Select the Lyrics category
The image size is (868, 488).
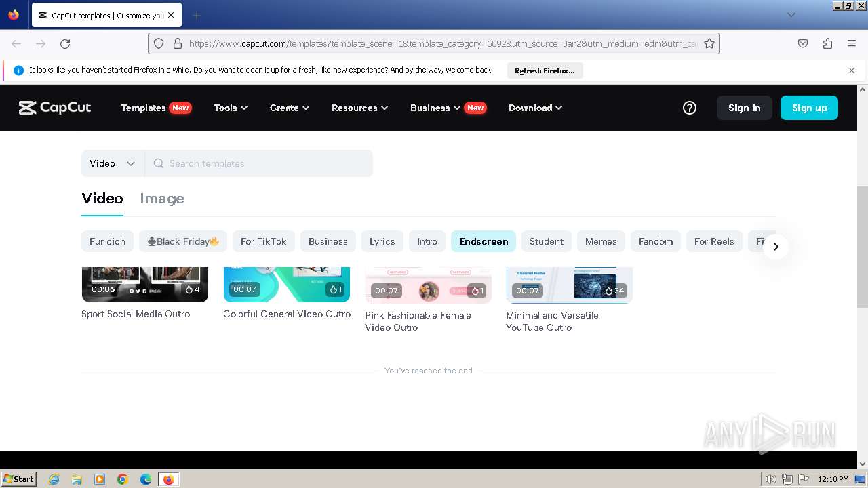click(x=382, y=241)
